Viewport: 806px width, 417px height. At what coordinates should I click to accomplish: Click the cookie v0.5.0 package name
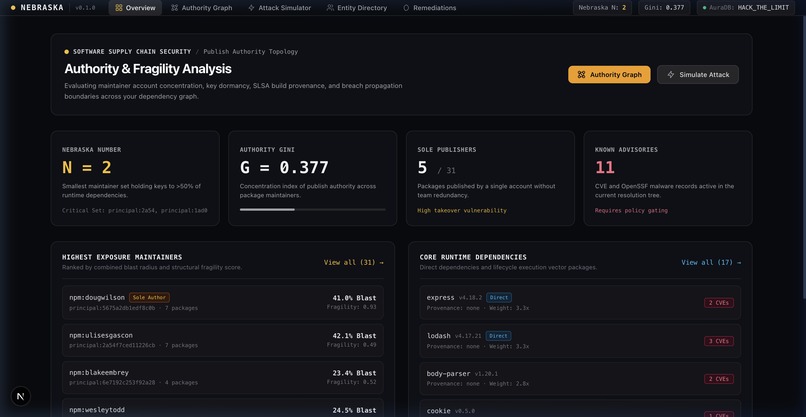438,411
